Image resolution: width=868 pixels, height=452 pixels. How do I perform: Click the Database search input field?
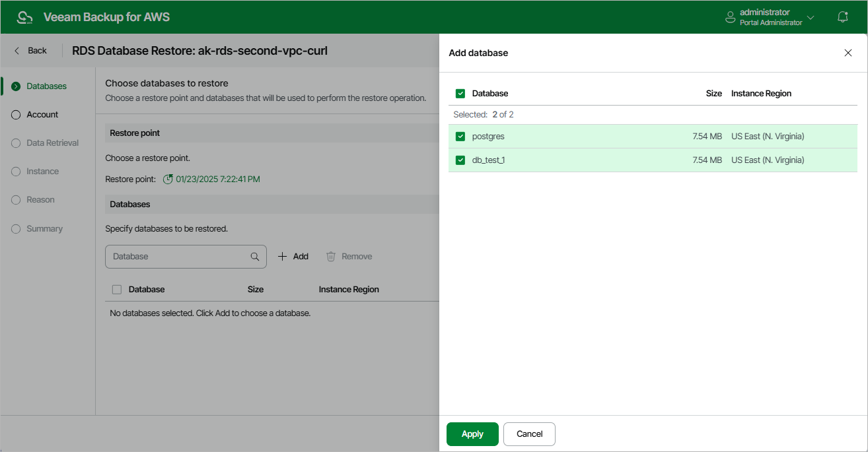177,257
